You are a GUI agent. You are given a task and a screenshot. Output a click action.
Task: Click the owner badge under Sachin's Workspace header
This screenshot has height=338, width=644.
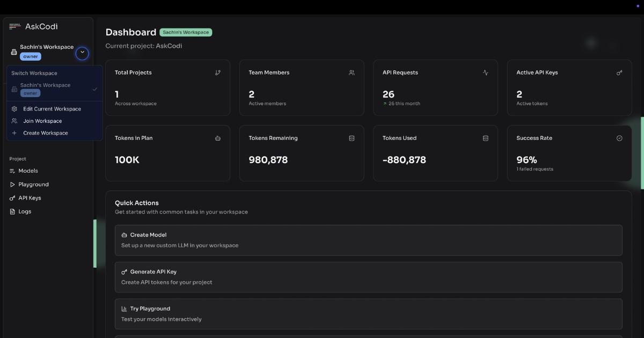click(31, 56)
